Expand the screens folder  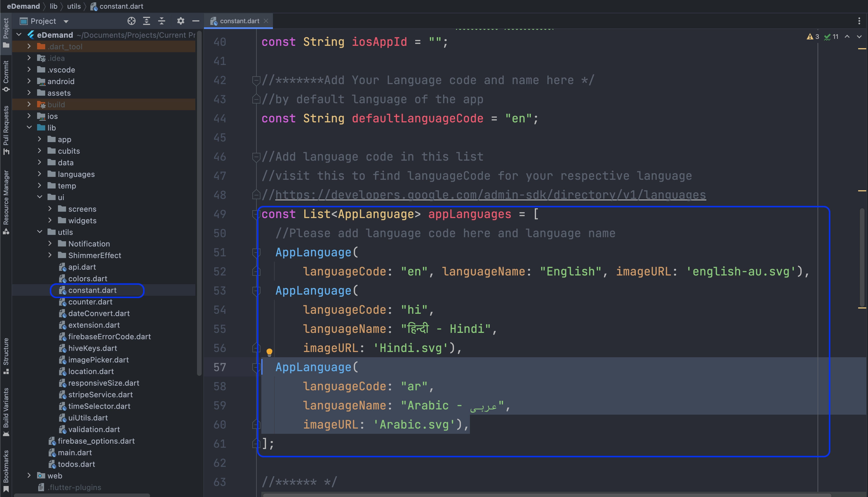click(50, 209)
